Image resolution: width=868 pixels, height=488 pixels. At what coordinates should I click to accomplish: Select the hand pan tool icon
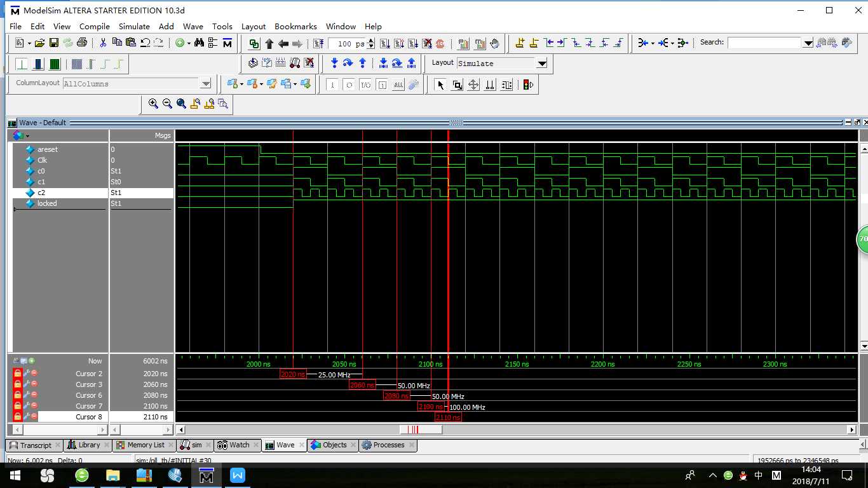point(494,43)
